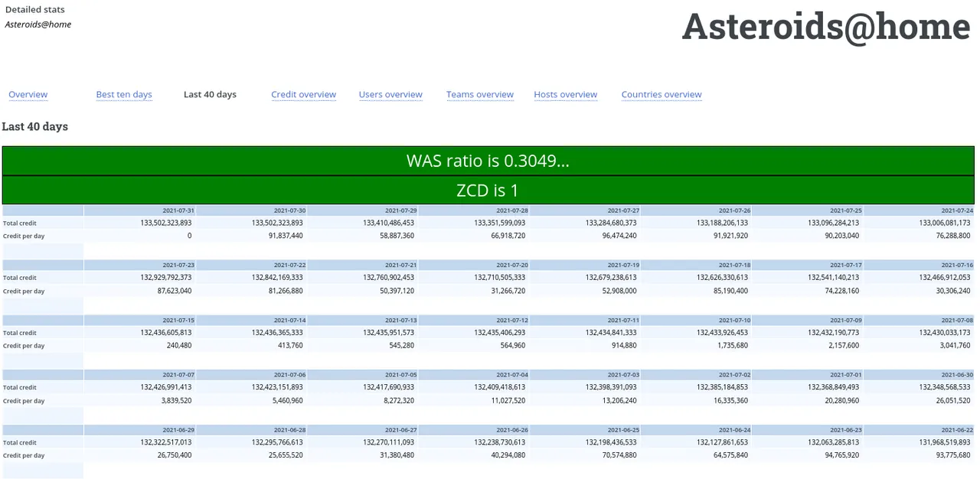Select total credit value 132,238,730,613
Screen dimensions: 980x479
tap(500, 442)
